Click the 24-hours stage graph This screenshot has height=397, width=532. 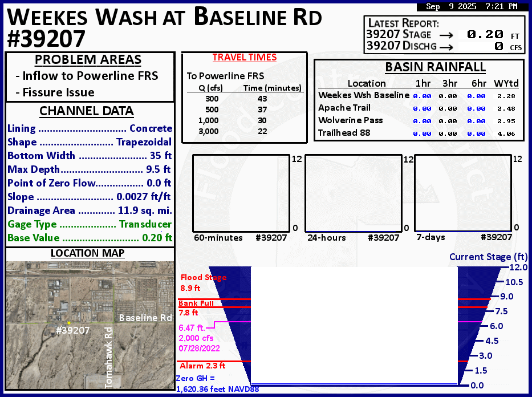(354, 193)
